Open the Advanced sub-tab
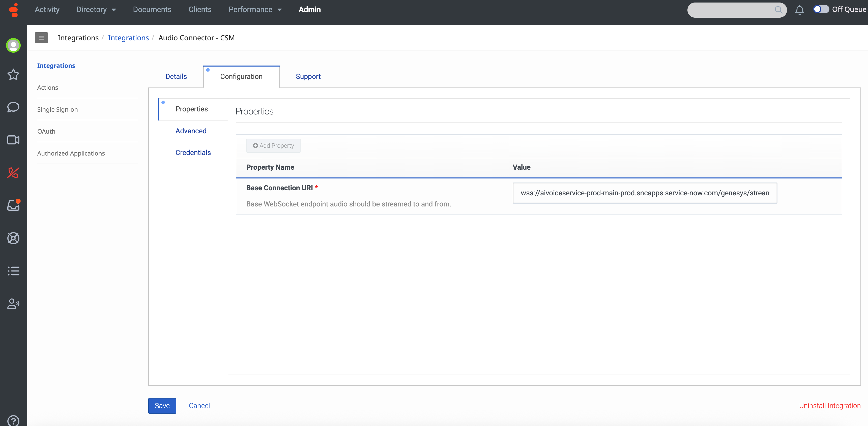This screenshot has height=426, width=868. (x=191, y=131)
